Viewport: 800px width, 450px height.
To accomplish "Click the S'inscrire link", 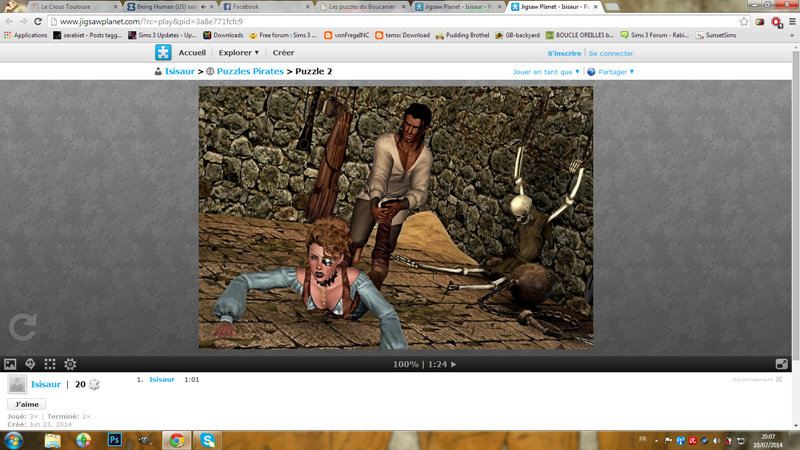I will 564,53.
